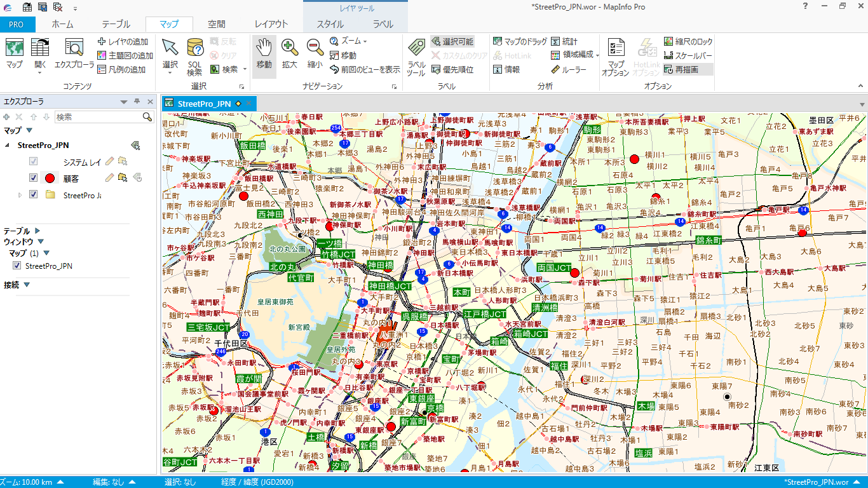The image size is (868, 488).
Task: Open a new Map window via マップ button
Action: 14,54
